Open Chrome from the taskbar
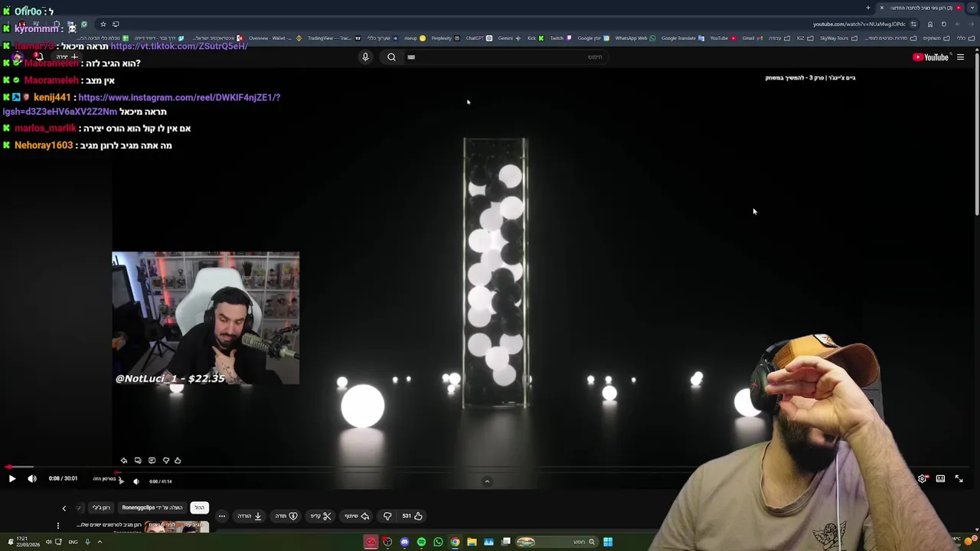This screenshot has width=980, height=551. (x=455, y=542)
